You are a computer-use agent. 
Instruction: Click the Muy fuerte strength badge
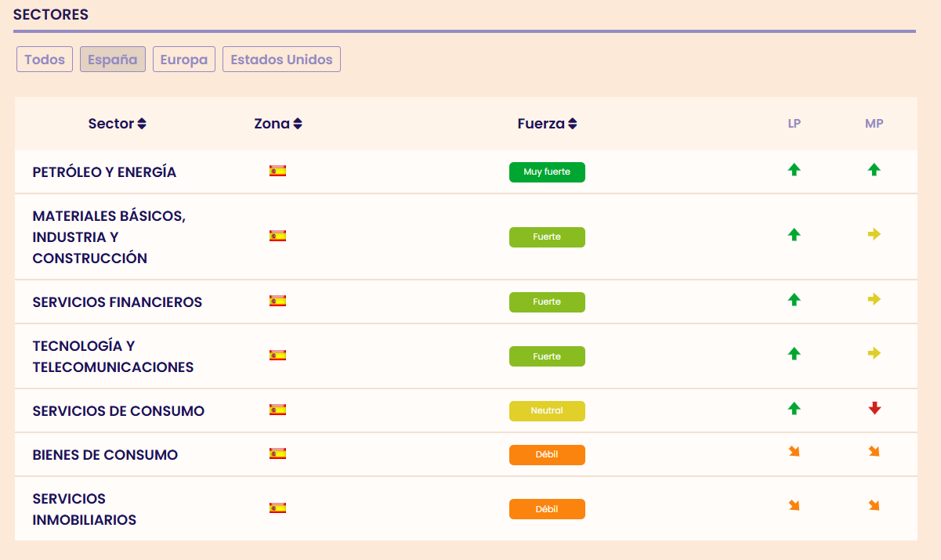547,172
